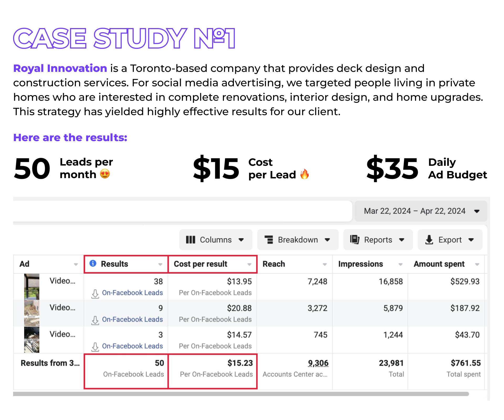Viewport: 504px width, 420px height.
Task: Click the lead icon in first ad row
Action: tap(95, 294)
